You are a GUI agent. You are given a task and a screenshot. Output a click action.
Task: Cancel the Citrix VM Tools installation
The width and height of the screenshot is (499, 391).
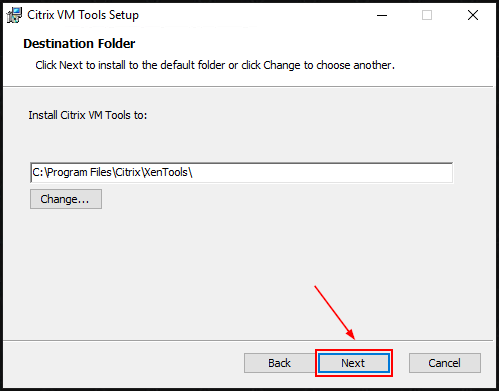[x=445, y=363]
